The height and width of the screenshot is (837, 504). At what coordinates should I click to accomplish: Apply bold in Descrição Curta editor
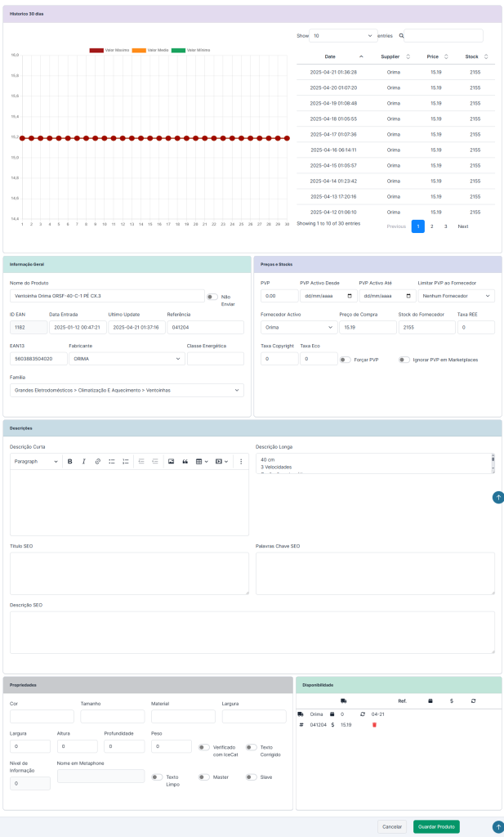click(x=70, y=462)
